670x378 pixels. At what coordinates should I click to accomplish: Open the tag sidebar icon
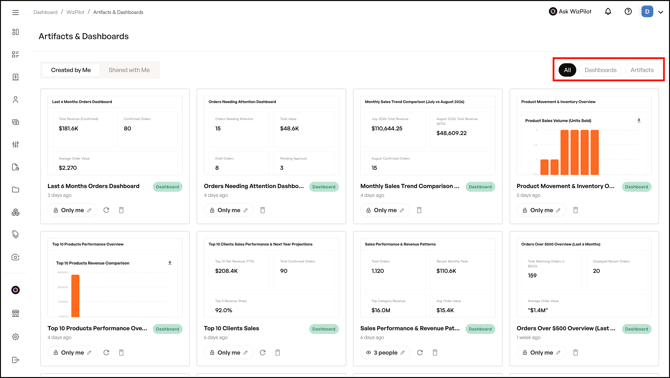click(15, 234)
